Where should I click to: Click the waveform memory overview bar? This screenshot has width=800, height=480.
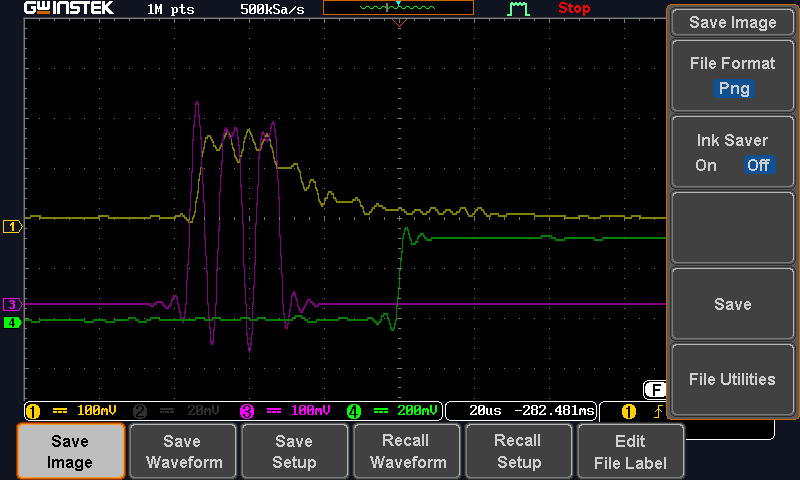(398, 8)
